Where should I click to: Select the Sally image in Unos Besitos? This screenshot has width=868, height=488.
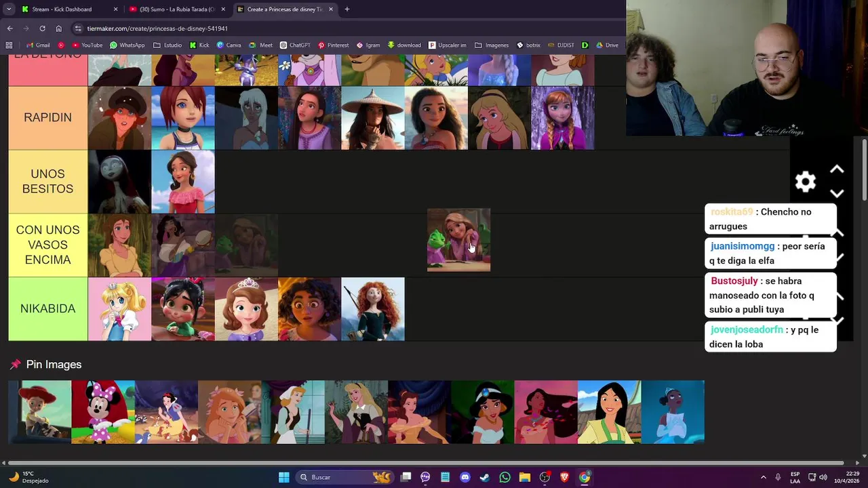pos(119,182)
